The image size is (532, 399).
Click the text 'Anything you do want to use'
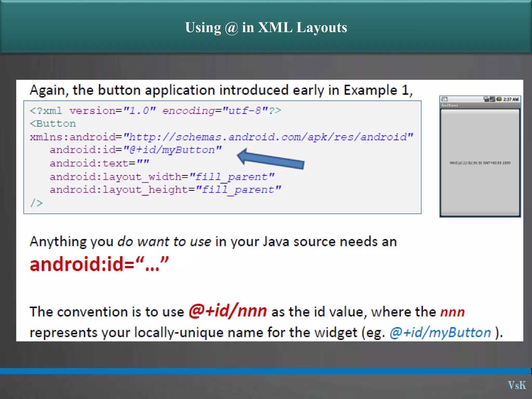pyautogui.click(x=120, y=242)
